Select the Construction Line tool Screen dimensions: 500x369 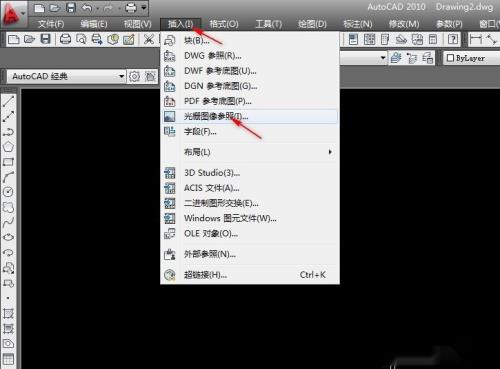(x=8, y=116)
